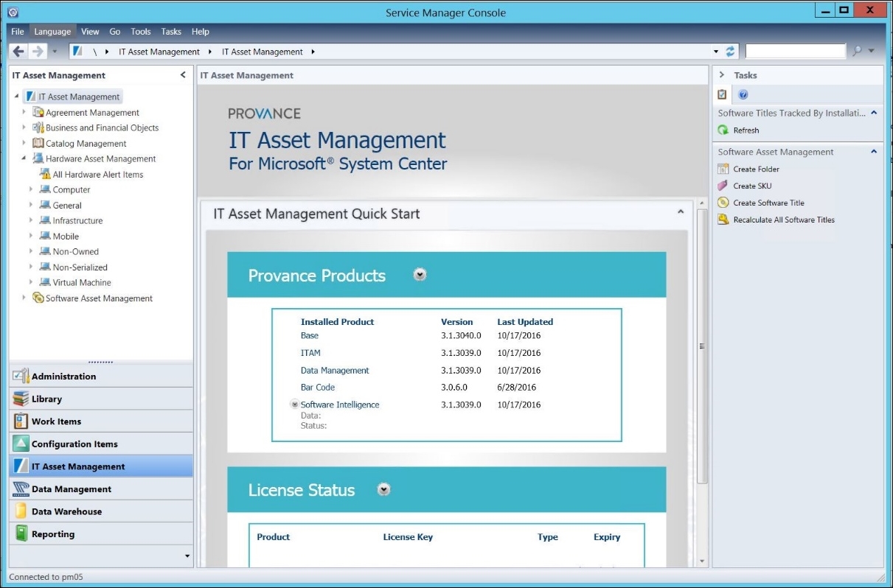The height and width of the screenshot is (588, 893).
Task: Click the Create Software Title link
Action: click(769, 203)
